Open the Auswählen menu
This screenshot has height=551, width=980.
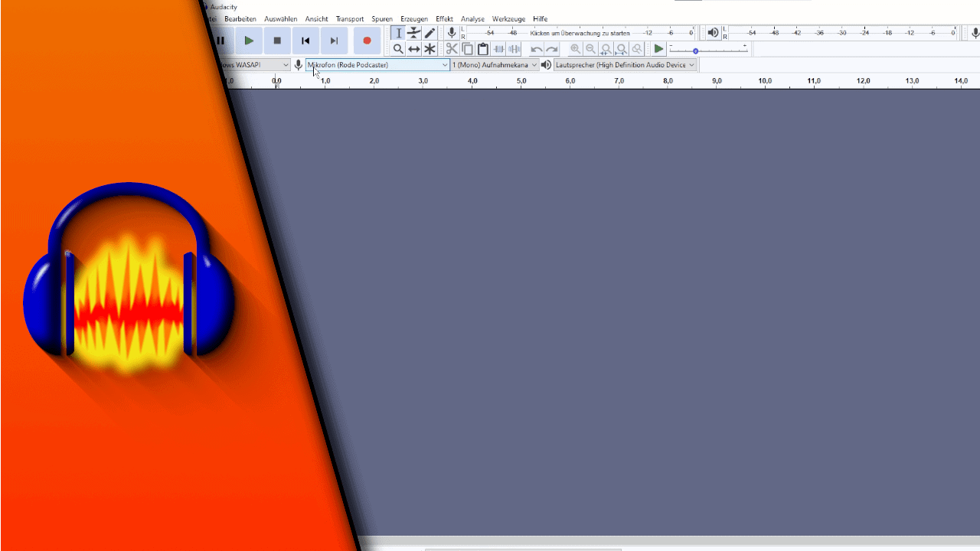pos(281,19)
